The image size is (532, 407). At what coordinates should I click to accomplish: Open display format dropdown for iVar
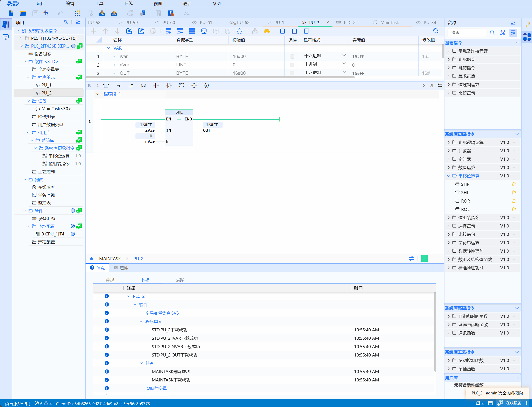coord(344,56)
